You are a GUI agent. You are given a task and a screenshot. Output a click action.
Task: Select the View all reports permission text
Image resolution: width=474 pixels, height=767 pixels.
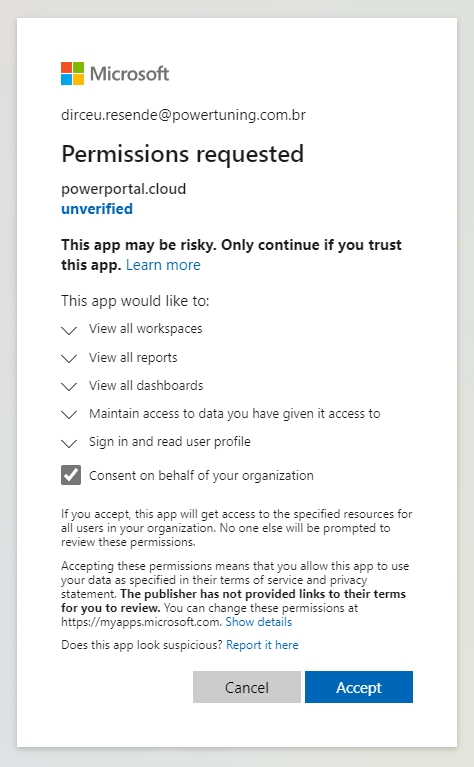[x=133, y=358]
